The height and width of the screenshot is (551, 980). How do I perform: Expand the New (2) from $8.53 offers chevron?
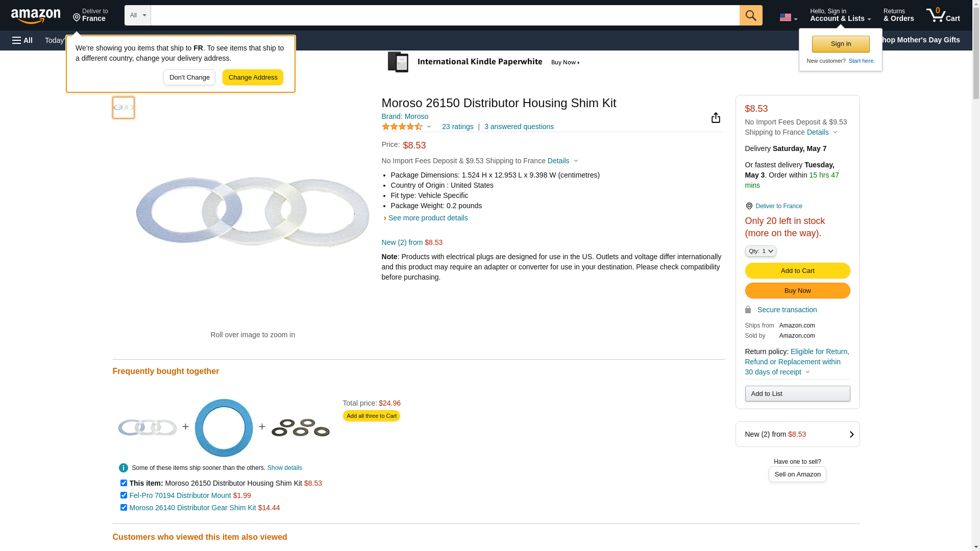coord(851,434)
